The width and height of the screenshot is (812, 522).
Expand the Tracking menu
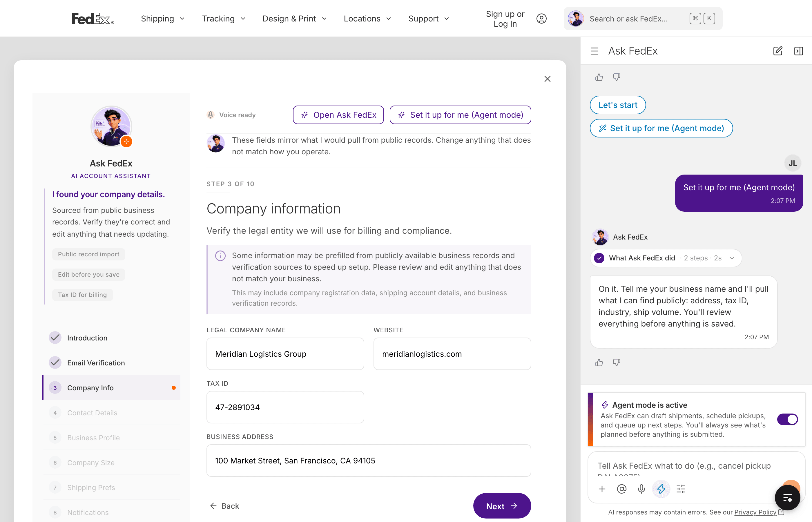coord(224,19)
